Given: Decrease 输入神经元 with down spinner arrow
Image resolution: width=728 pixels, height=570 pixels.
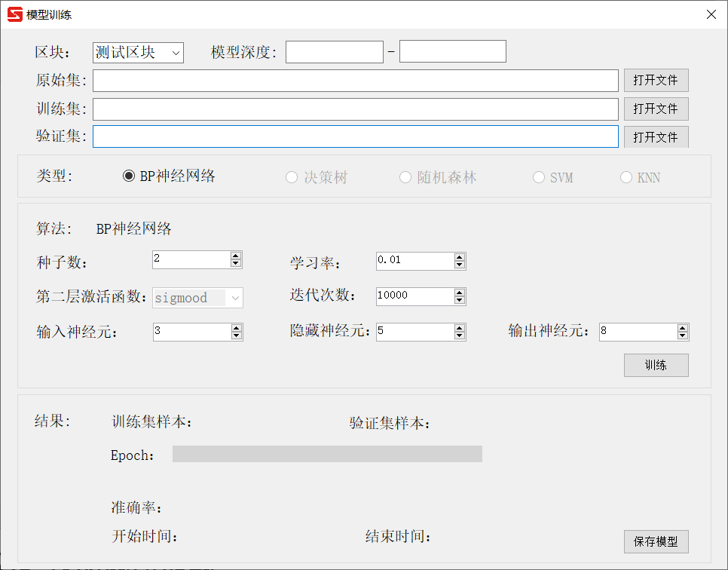Looking at the screenshot, I should tap(237, 336).
